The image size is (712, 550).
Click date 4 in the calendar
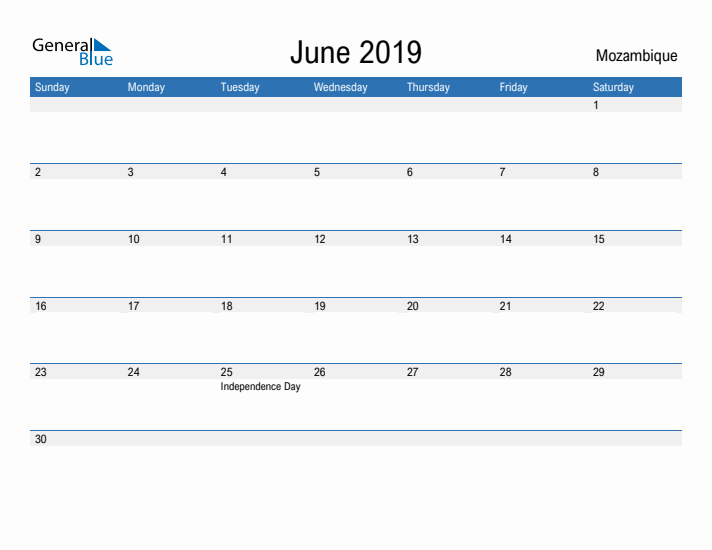pyautogui.click(x=224, y=172)
